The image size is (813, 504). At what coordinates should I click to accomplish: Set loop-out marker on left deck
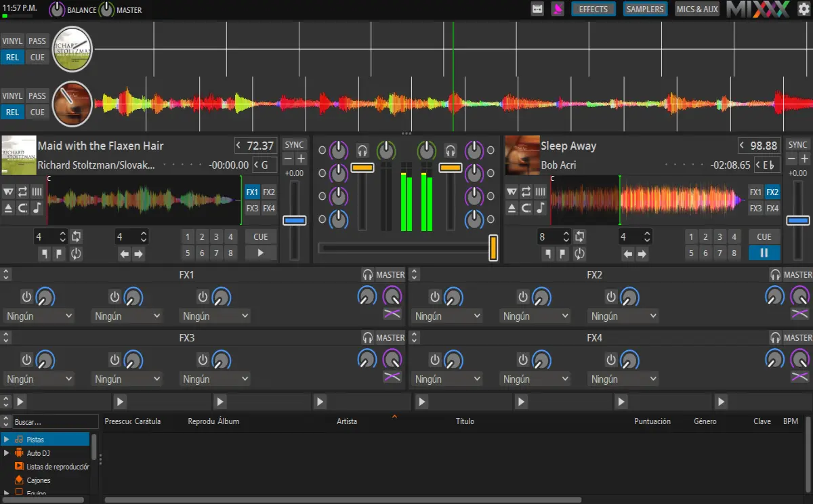point(59,254)
